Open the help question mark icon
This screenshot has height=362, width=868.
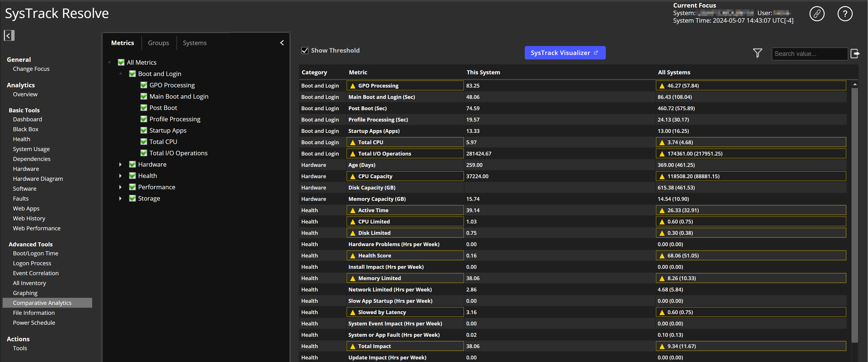845,14
